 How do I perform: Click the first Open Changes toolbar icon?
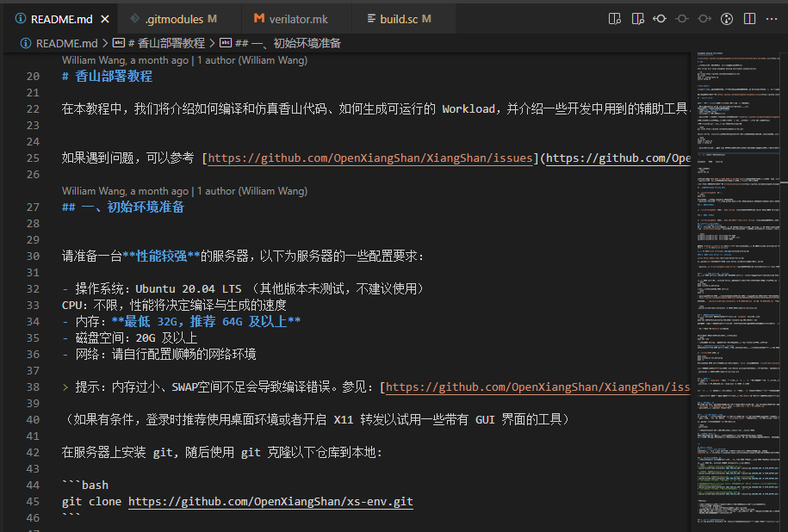616,19
